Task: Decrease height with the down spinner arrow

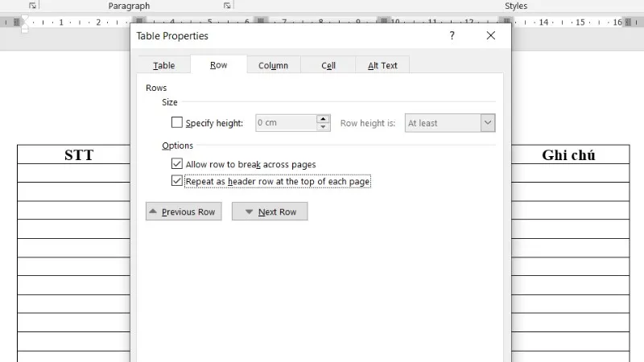Action: click(323, 127)
